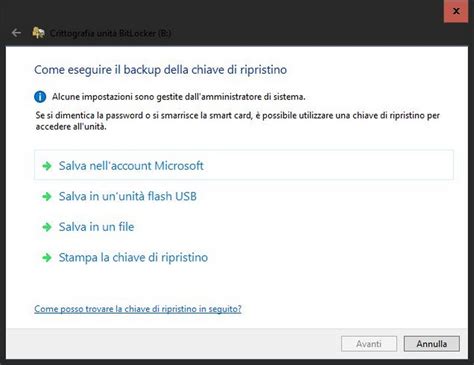This screenshot has height=365, width=474.
Task: Click green arrow beside flash USB option
Action: (x=47, y=196)
